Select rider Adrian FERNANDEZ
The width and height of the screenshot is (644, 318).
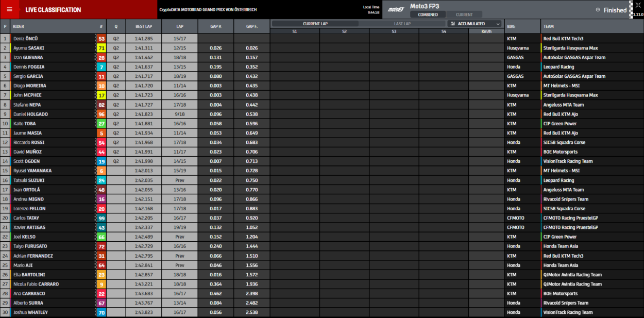(x=33, y=256)
